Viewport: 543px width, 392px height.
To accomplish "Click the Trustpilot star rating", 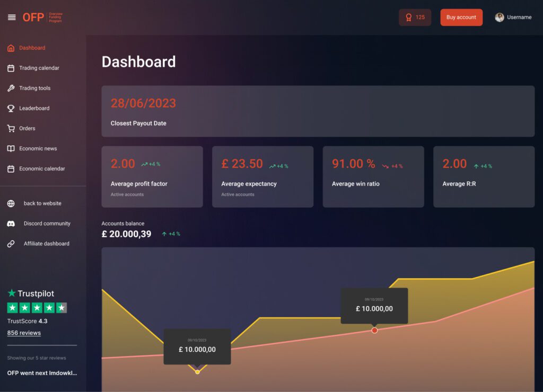I will [x=37, y=308].
